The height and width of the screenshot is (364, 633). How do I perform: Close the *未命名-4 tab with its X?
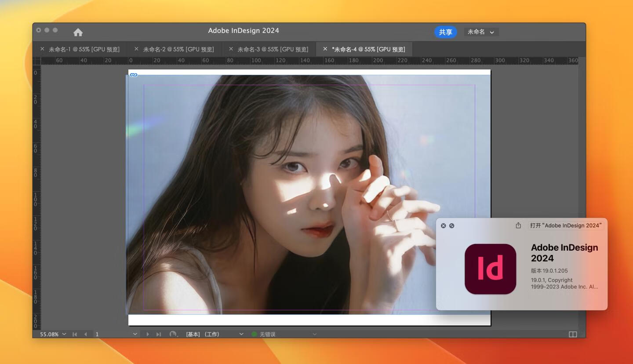325,49
